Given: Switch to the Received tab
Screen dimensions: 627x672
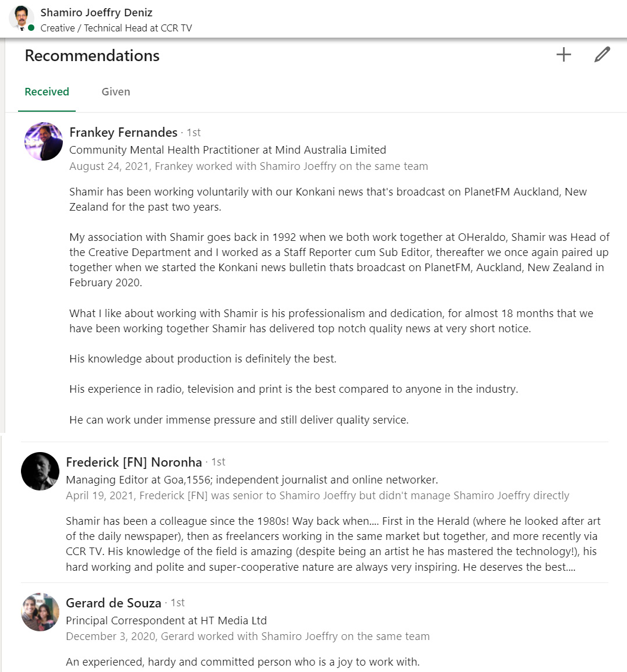Looking at the screenshot, I should point(47,92).
